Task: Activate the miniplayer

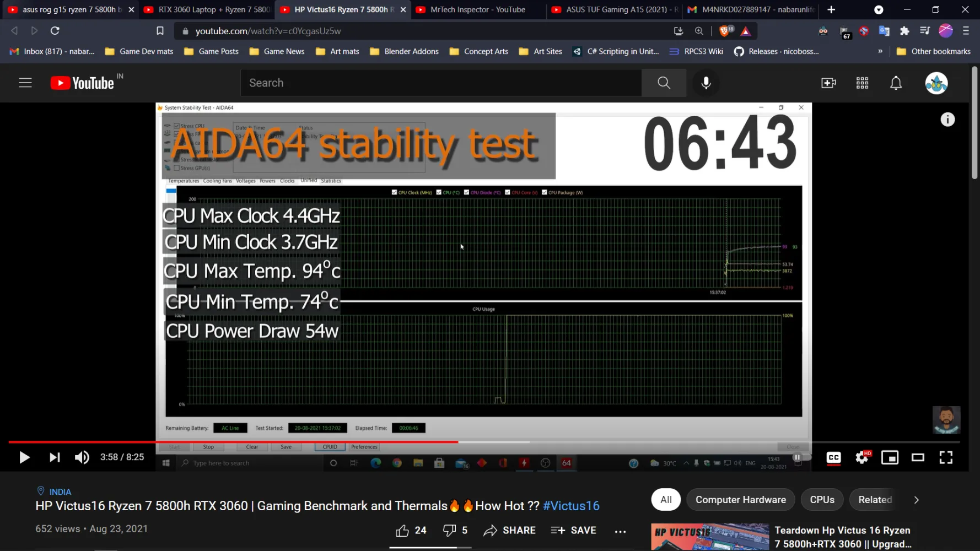Action: [x=890, y=457]
